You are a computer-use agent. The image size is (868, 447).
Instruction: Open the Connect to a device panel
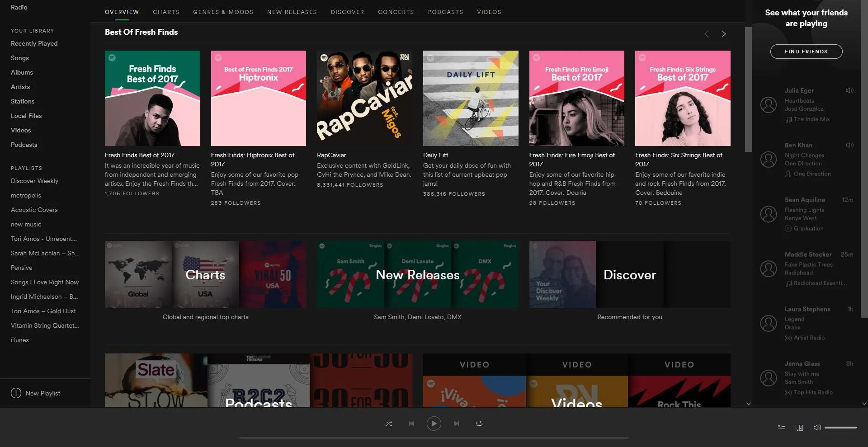[799, 427]
